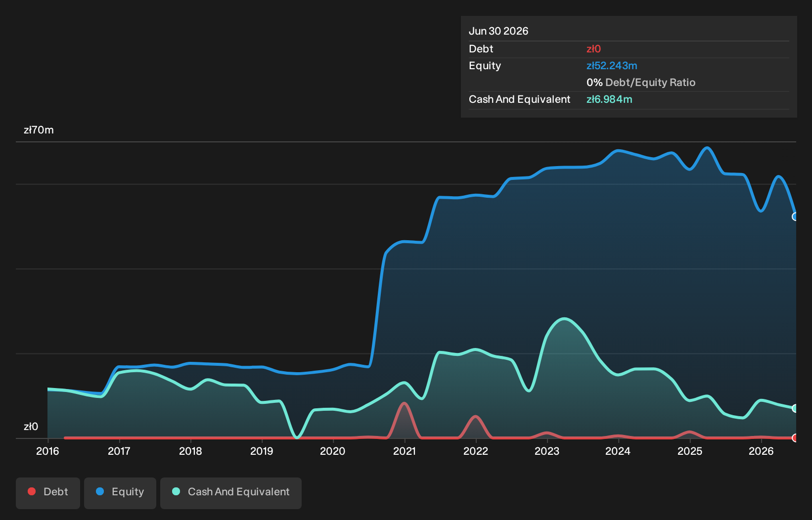Toggle the Debt series legend button
Viewport: 812px width, 520px height.
(48, 492)
